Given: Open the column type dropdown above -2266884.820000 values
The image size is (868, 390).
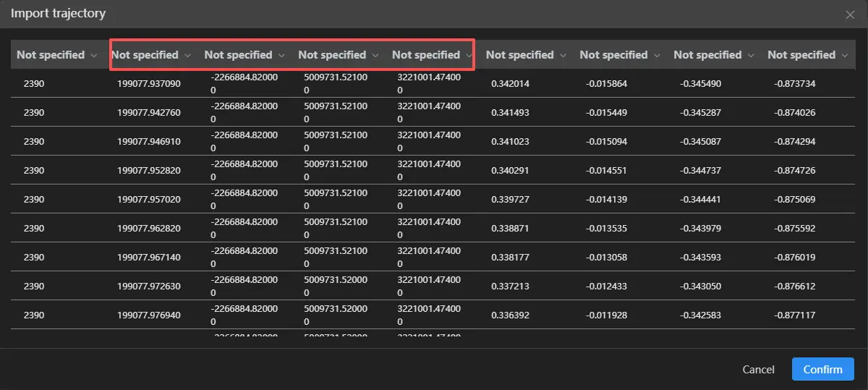Looking at the screenshot, I should (x=244, y=55).
